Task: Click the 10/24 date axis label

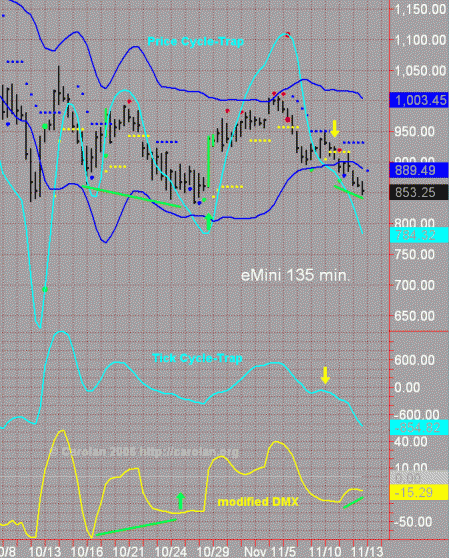Action: (x=171, y=552)
